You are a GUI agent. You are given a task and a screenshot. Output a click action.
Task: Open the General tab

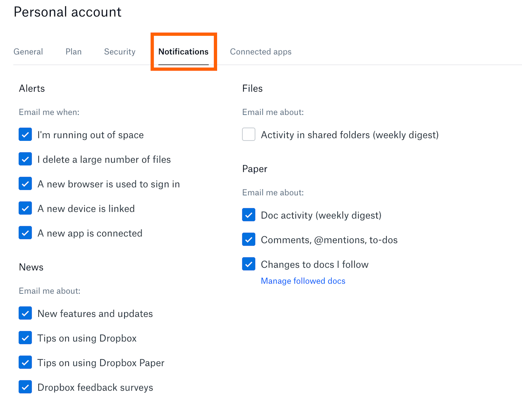click(28, 52)
